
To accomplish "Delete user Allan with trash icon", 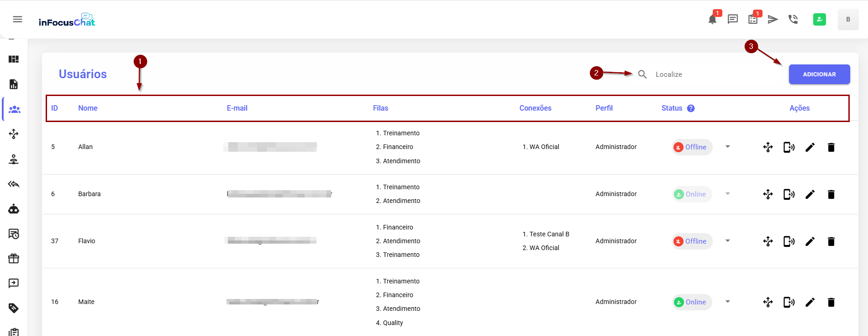I will click(831, 147).
